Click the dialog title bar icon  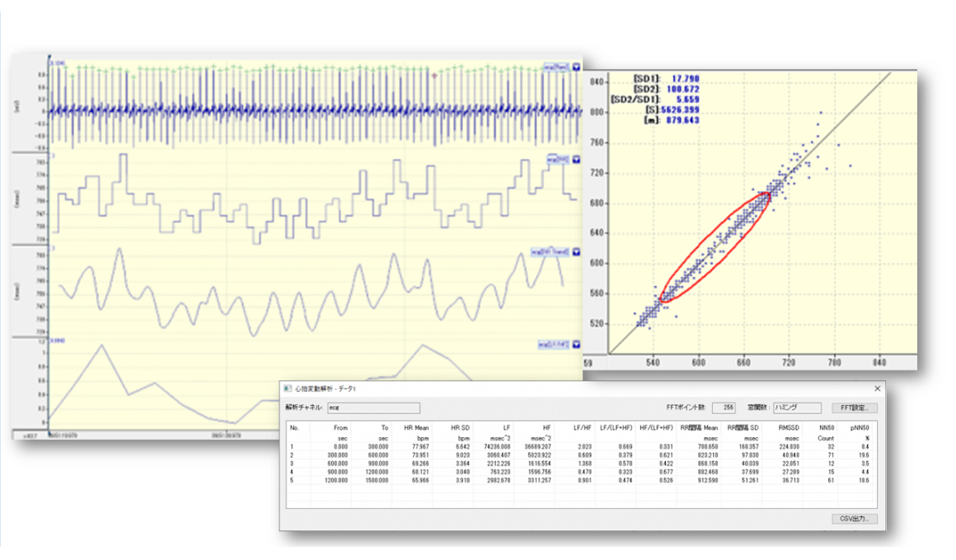tap(288, 388)
